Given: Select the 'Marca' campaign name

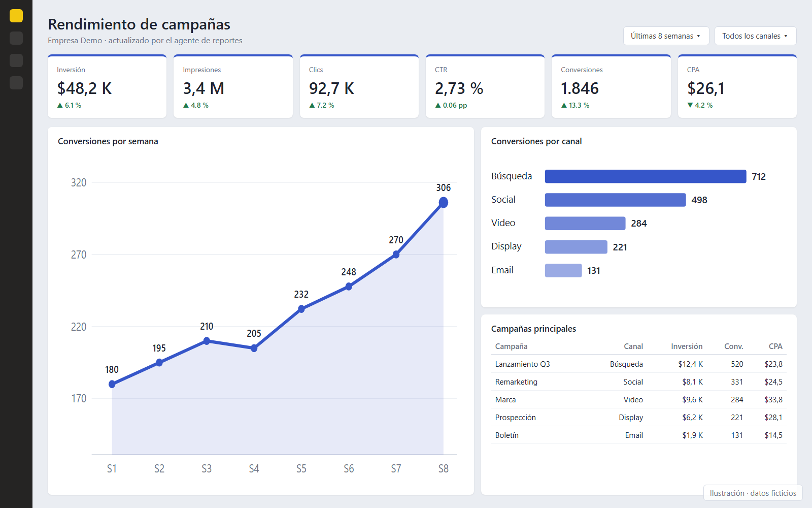Looking at the screenshot, I should pos(505,400).
